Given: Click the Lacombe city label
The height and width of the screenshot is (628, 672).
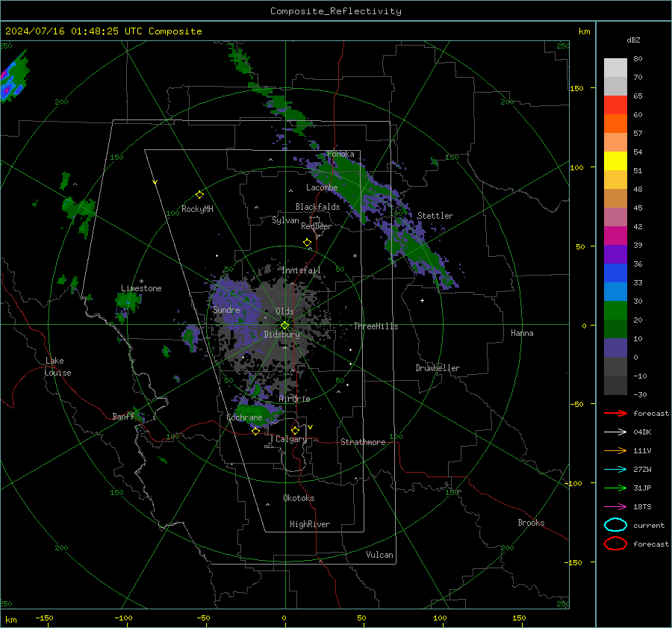Looking at the screenshot, I should click(x=322, y=187).
